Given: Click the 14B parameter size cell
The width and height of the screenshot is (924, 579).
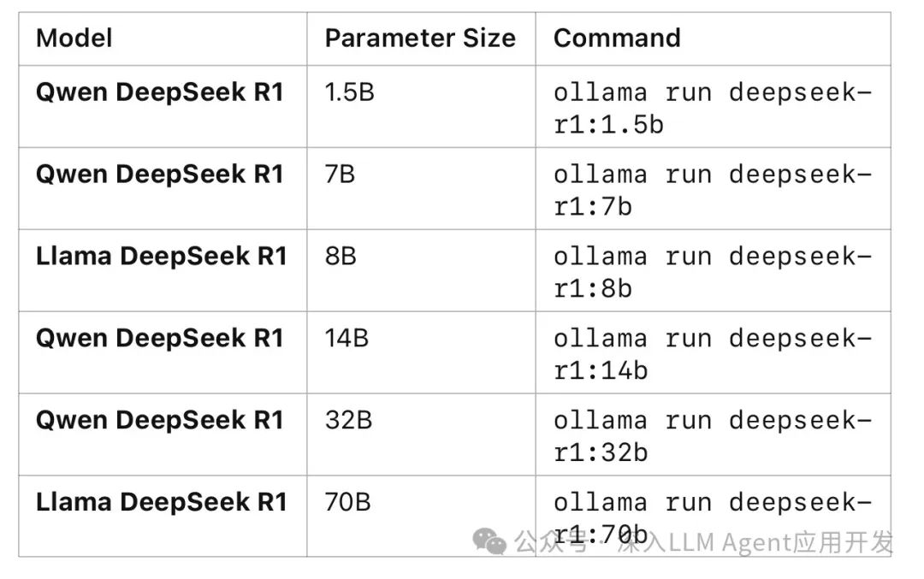Looking at the screenshot, I should [346, 339].
